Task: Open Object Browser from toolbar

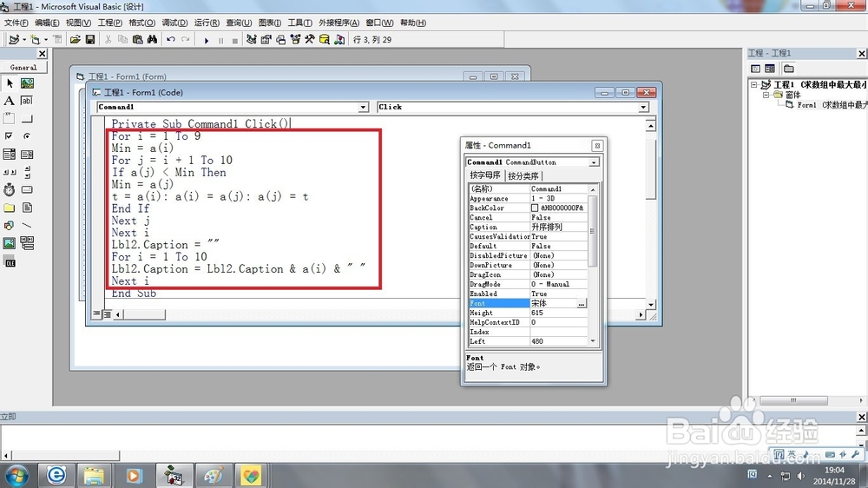Action: click(295, 39)
